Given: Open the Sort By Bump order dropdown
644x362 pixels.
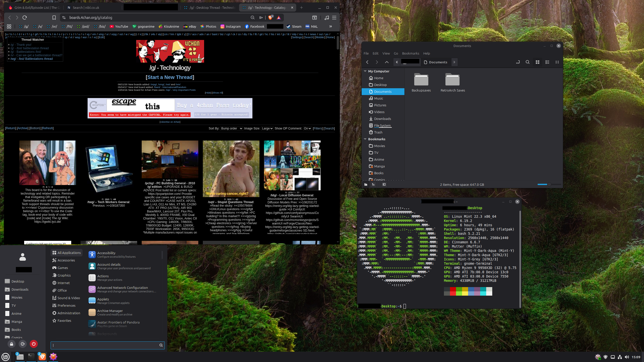Looking at the screenshot, I should pos(232,128).
